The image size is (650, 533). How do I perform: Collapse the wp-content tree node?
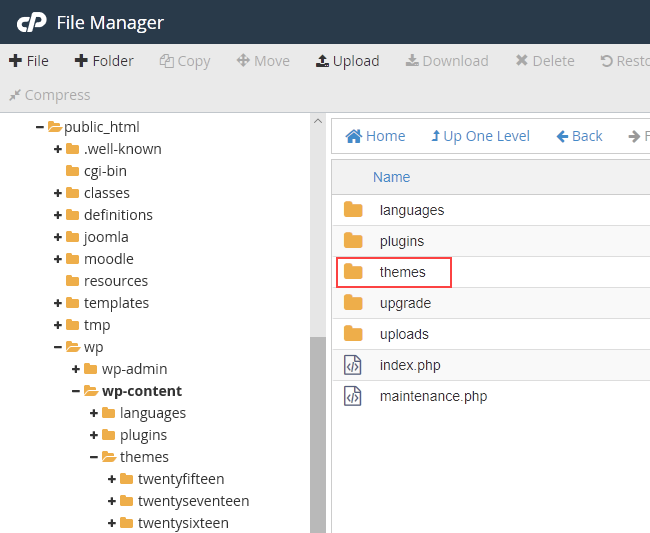(75, 390)
